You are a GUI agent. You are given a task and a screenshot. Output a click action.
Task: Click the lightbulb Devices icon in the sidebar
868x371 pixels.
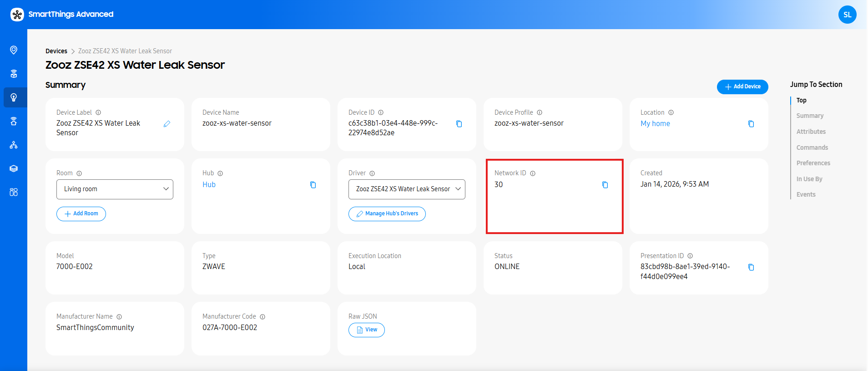[14, 97]
